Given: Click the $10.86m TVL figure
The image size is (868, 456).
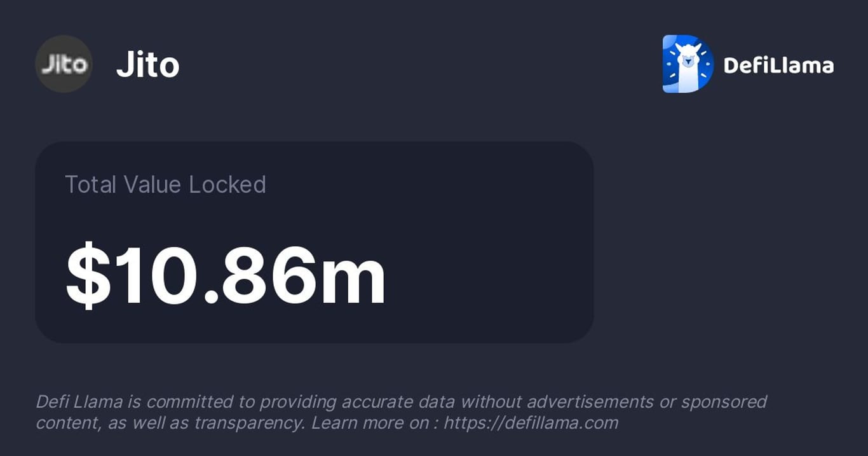Looking at the screenshot, I should click(x=226, y=275).
